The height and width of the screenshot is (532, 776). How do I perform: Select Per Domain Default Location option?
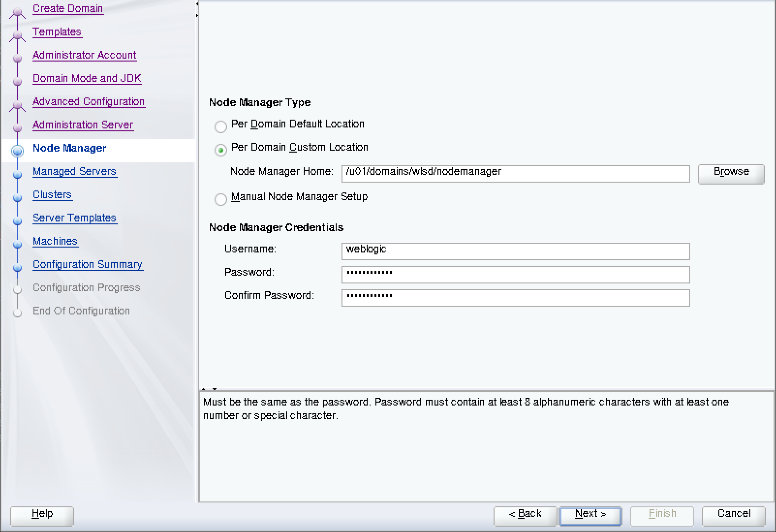pos(221,126)
